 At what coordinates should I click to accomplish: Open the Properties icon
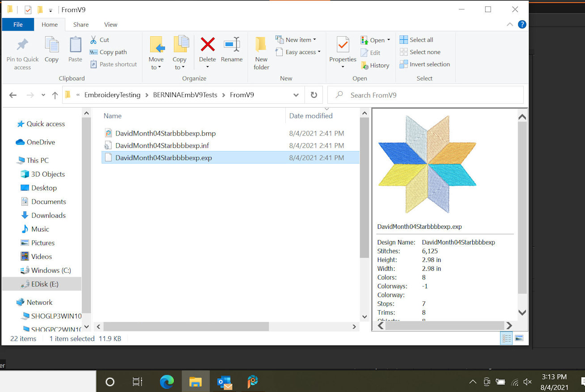343,45
